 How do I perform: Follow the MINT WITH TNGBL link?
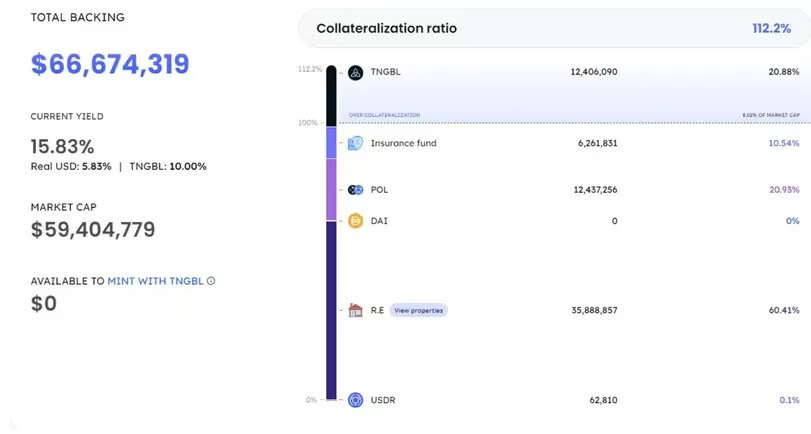(155, 281)
